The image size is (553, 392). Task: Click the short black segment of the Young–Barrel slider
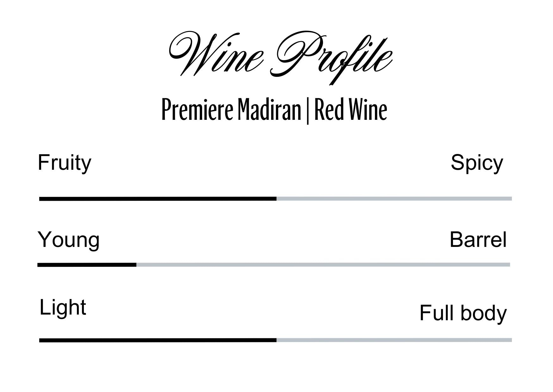pyautogui.click(x=87, y=265)
